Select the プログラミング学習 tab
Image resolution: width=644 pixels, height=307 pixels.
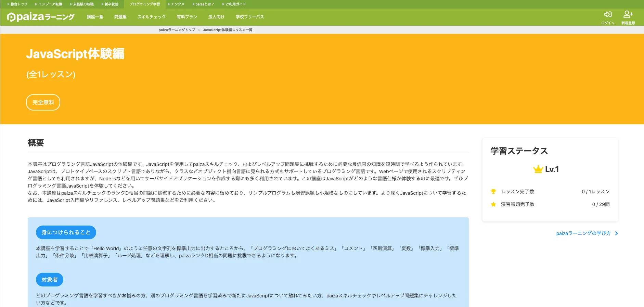pyautogui.click(x=144, y=4)
